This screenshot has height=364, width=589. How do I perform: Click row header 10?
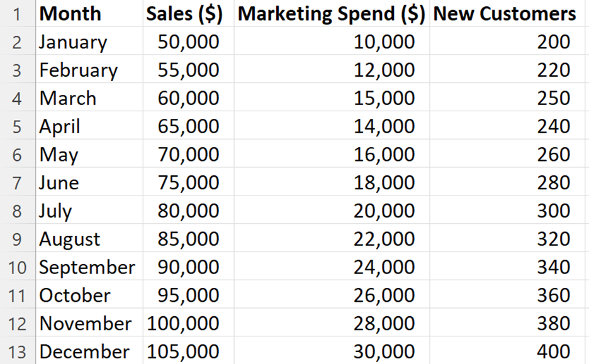(18, 266)
